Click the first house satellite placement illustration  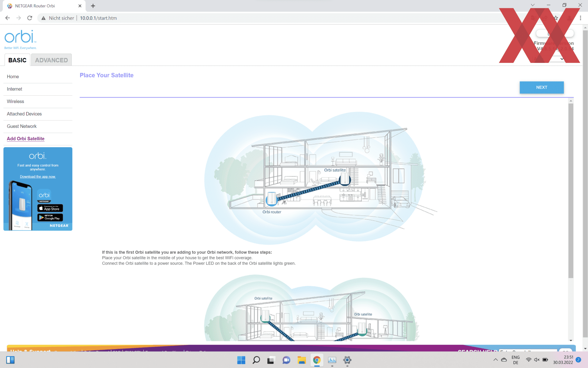point(320,178)
